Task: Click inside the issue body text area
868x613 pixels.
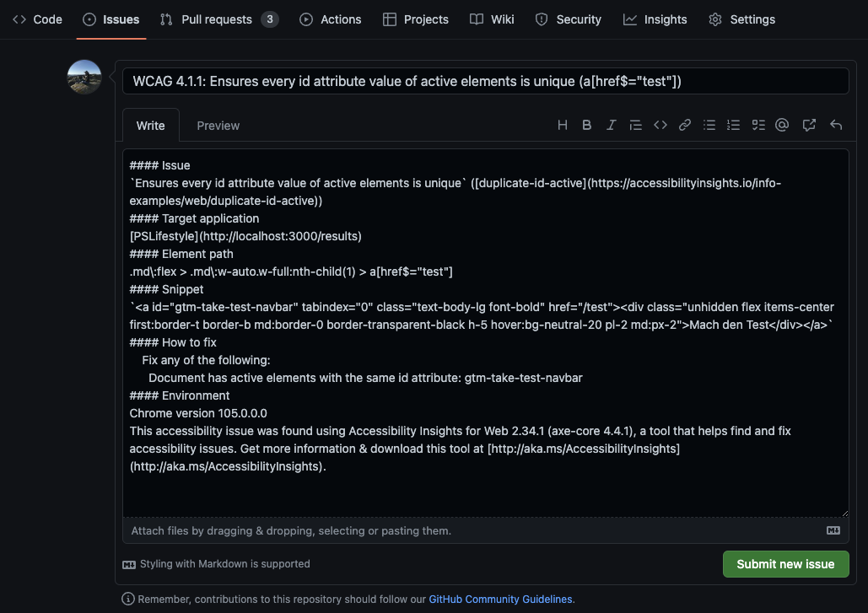Action: pyautogui.click(x=486, y=333)
